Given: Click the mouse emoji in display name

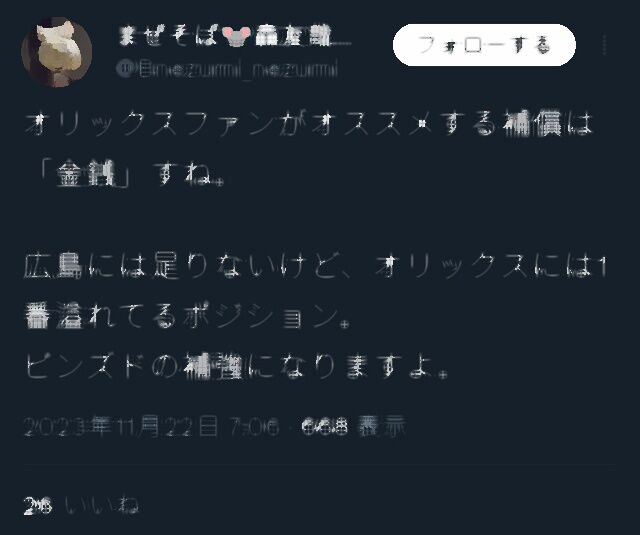Looking at the screenshot, I should 237,37.
